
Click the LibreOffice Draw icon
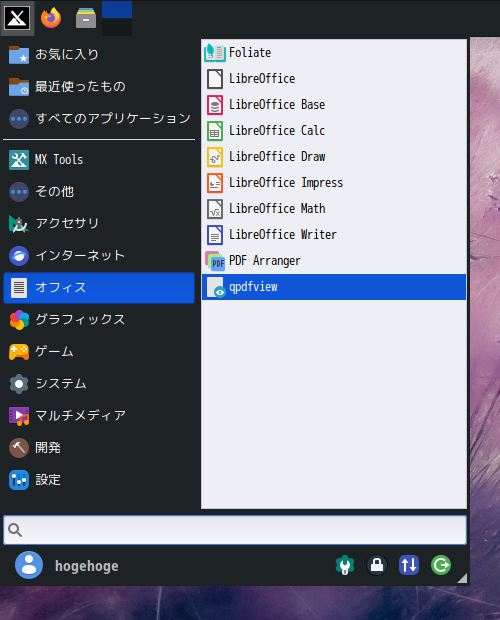click(x=215, y=157)
